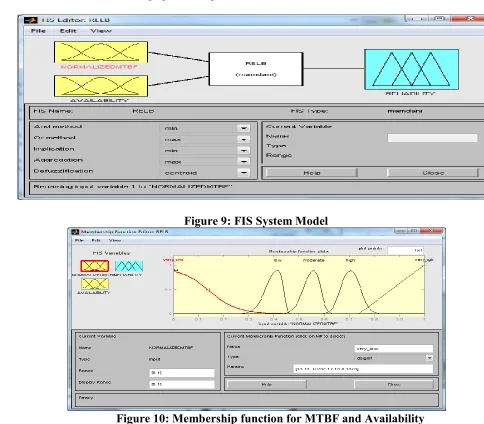Maximize the FIS Editor window
Screen dimensions: 484x424
coord(439,18)
